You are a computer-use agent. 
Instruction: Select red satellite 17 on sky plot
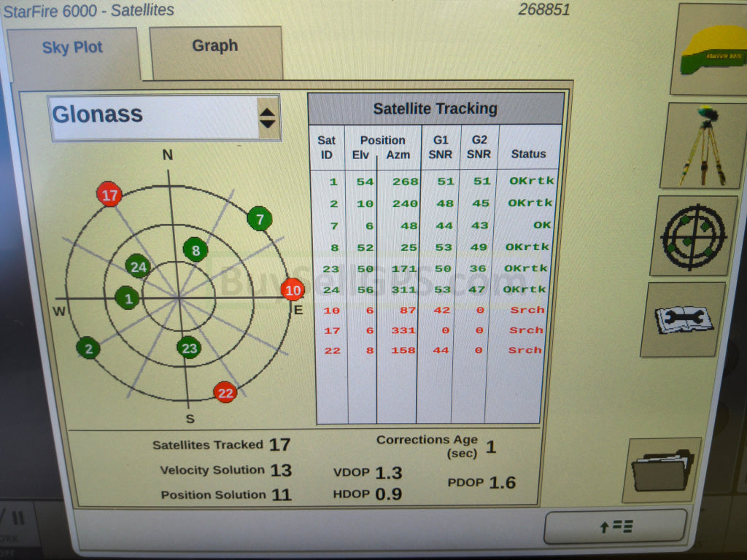[x=109, y=195]
